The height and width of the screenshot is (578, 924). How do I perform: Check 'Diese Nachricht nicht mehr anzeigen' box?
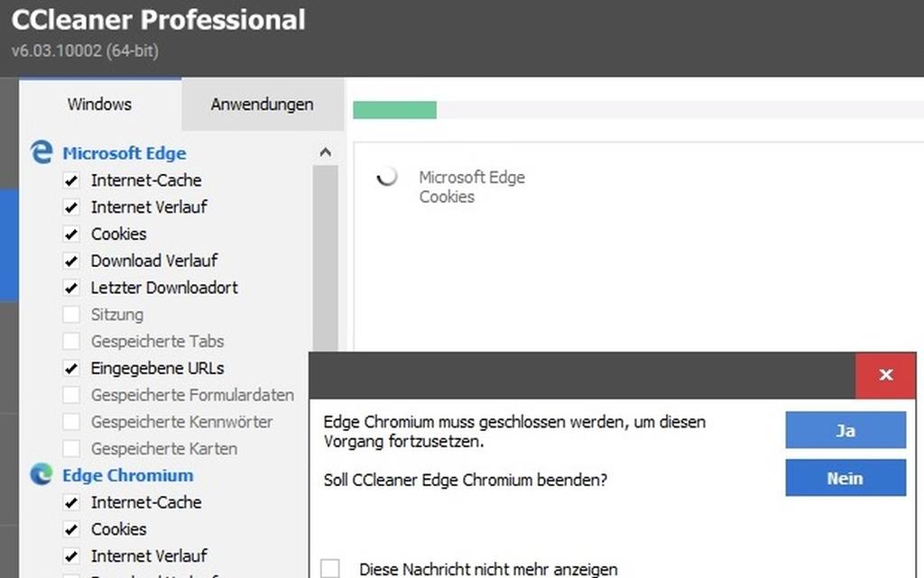[x=330, y=569]
